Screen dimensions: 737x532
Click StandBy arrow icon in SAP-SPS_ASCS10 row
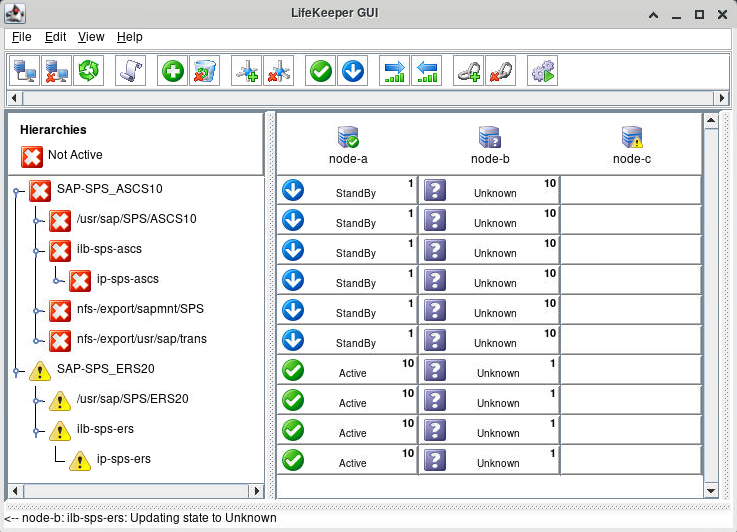pyautogui.click(x=293, y=190)
